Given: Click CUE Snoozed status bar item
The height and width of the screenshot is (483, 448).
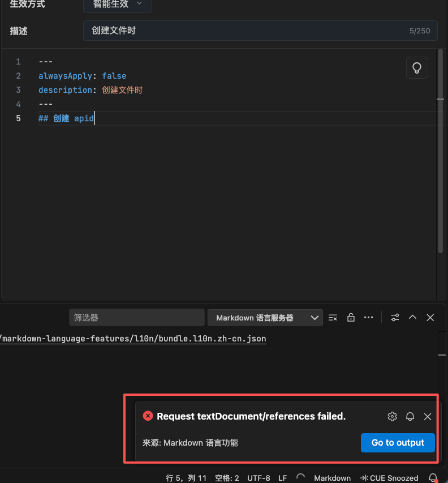Looking at the screenshot, I should click(x=389, y=478).
